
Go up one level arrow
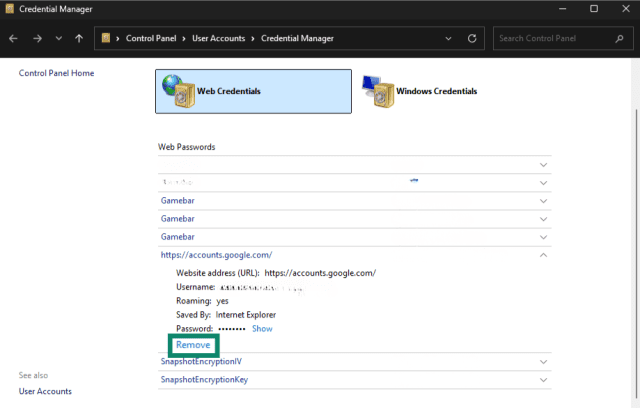tap(79, 38)
